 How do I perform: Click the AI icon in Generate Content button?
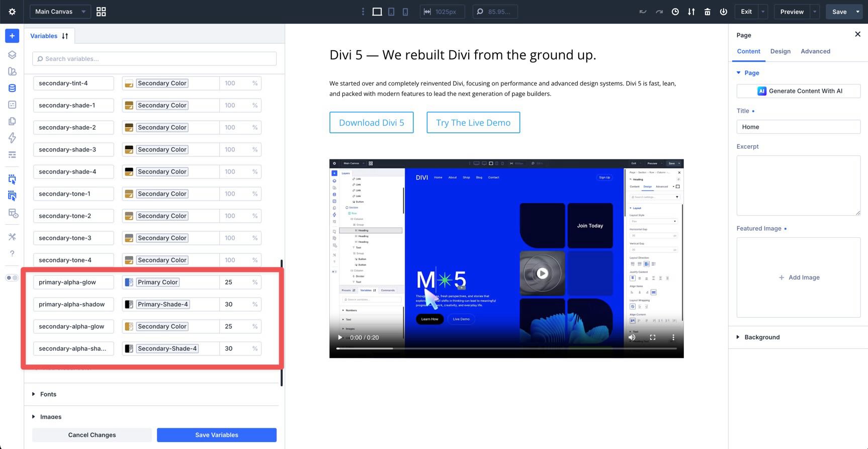762,91
